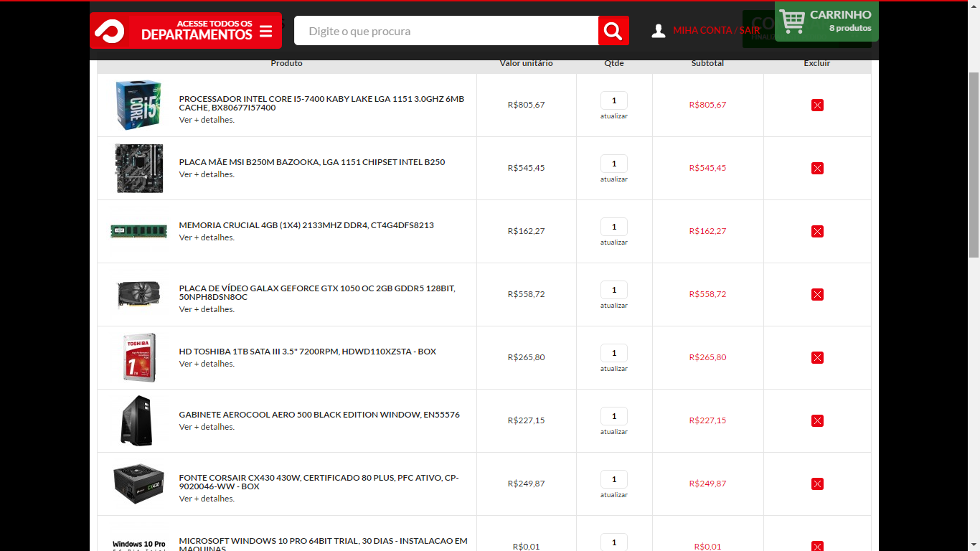The width and height of the screenshot is (980, 551).
Task: Click the Processador Intel Core i5-7400 title
Action: [321, 103]
